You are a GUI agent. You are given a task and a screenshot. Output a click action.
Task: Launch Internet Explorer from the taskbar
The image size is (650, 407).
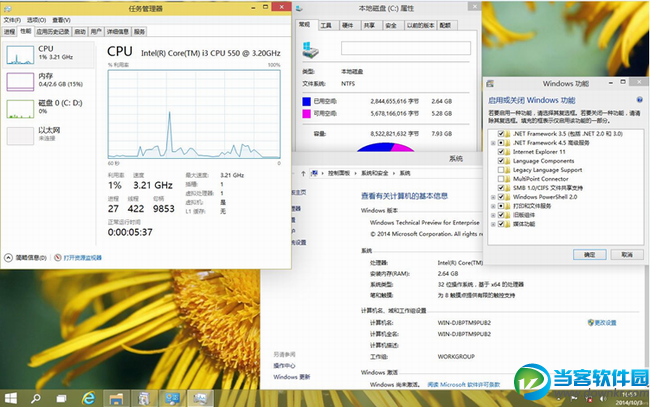coord(88,398)
